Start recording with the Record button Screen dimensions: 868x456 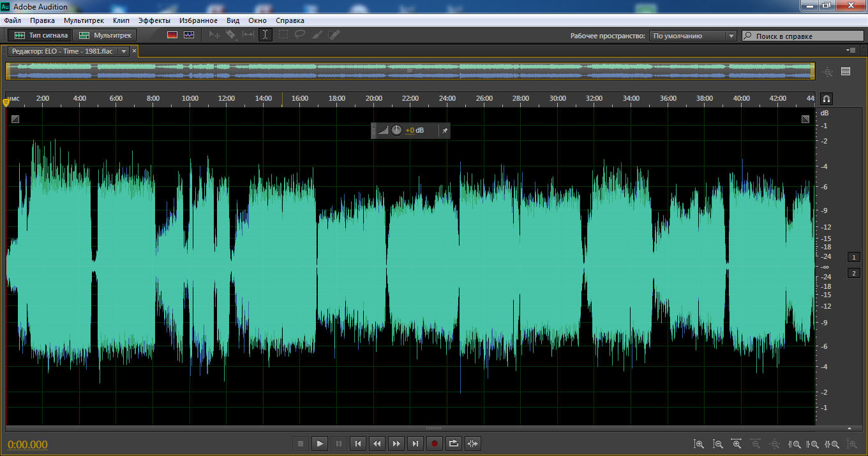coord(435,443)
